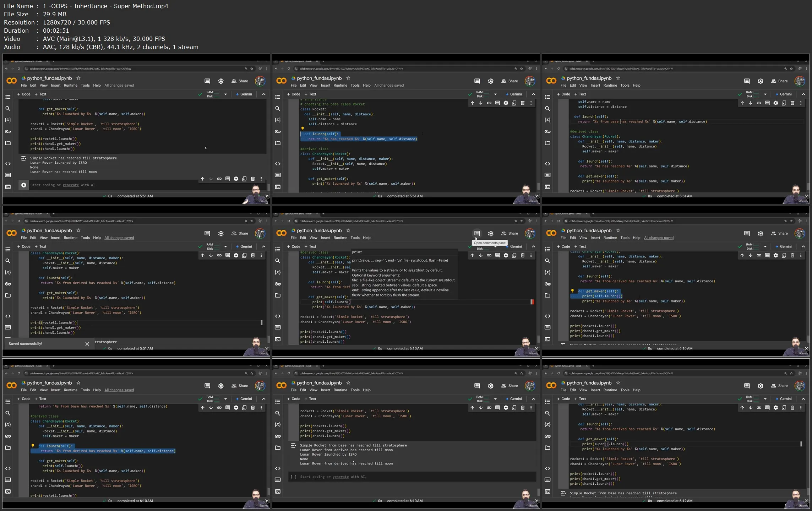Click scrollbar thumb right of 'print(super().launch())' line
This screenshot has width=812, height=511.
click(801, 444)
